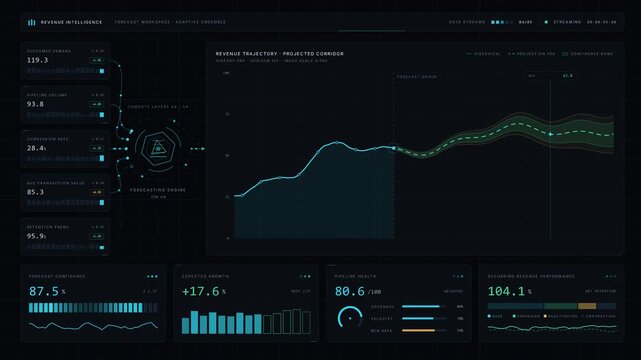Screen dimensions: 641x360
Task: Click the green output arrow right of engine
Action: pyautogui.click(x=198, y=149)
